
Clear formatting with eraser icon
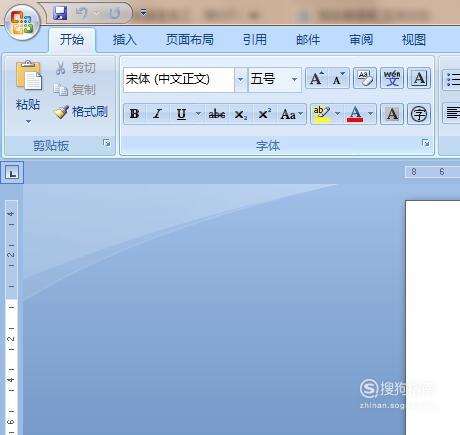coord(365,79)
